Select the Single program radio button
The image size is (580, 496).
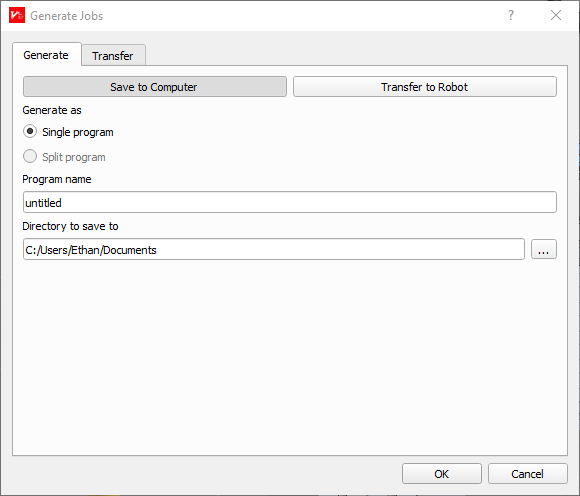pos(30,132)
